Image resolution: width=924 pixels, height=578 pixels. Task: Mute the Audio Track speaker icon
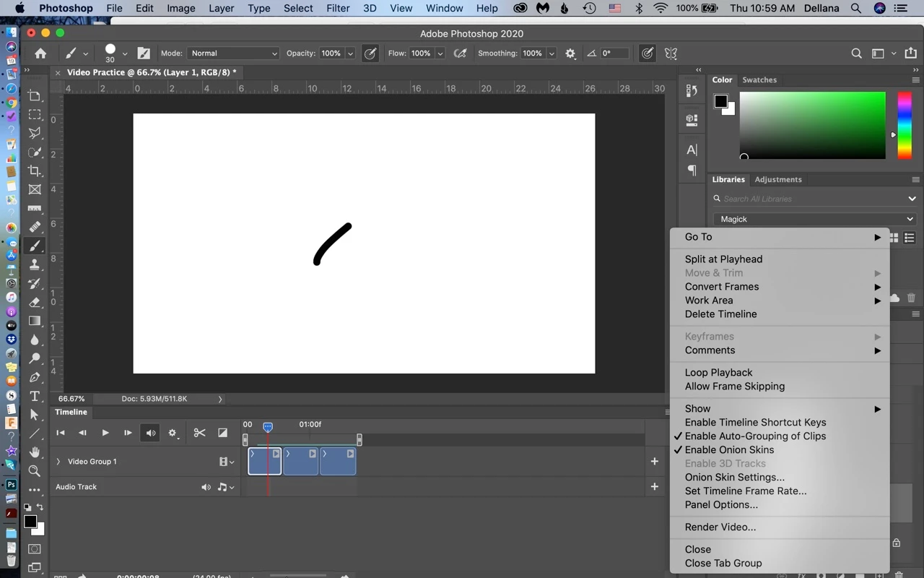[206, 487]
